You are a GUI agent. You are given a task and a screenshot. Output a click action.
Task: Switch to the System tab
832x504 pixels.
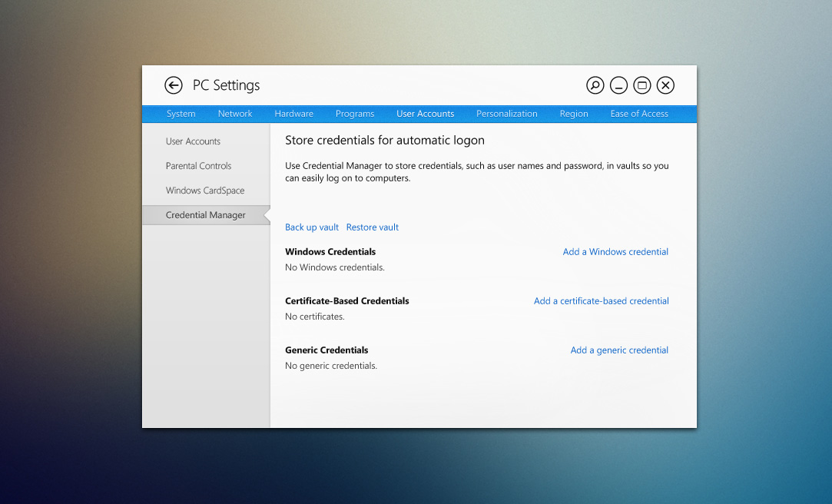pyautogui.click(x=181, y=113)
